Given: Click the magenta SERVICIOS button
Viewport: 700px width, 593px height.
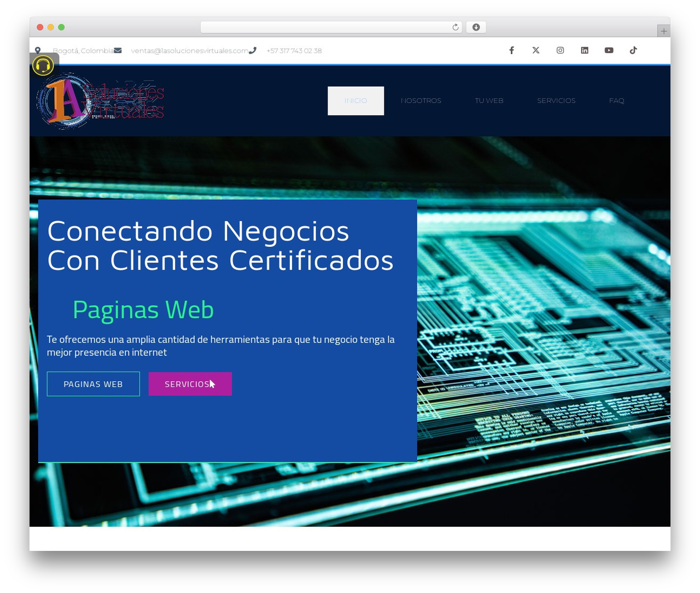Looking at the screenshot, I should pos(190,384).
